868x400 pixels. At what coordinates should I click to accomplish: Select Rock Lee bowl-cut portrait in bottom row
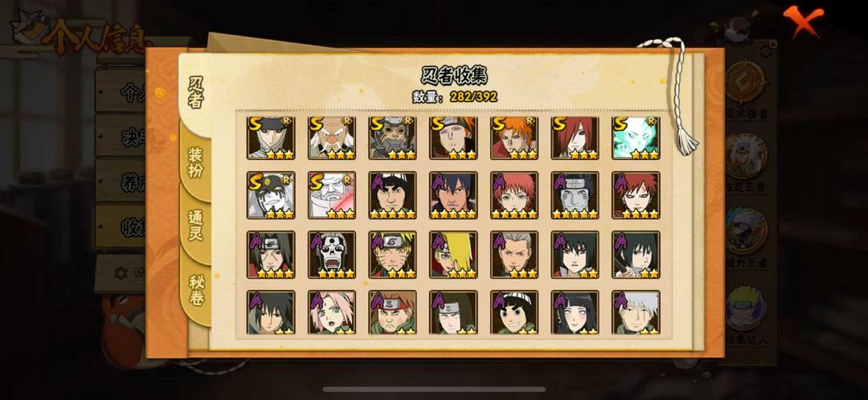click(x=514, y=312)
